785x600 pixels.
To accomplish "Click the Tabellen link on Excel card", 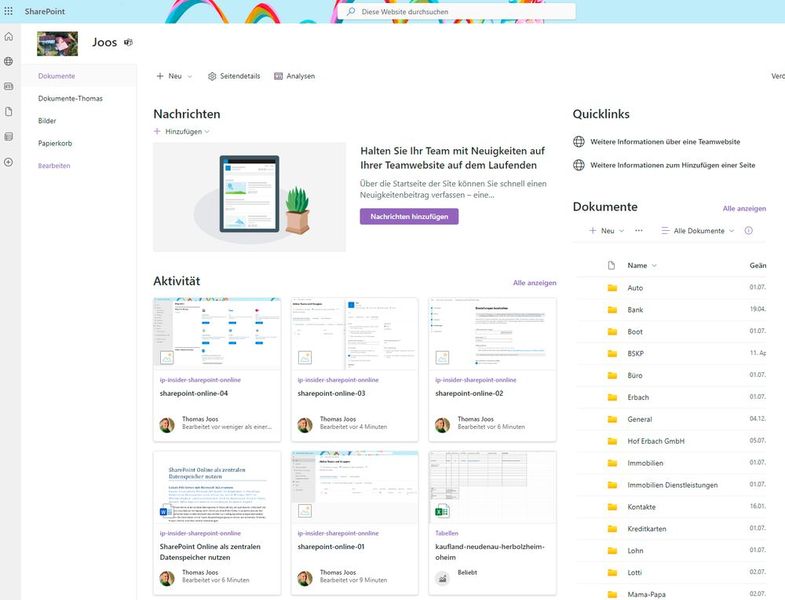I will click(x=447, y=533).
